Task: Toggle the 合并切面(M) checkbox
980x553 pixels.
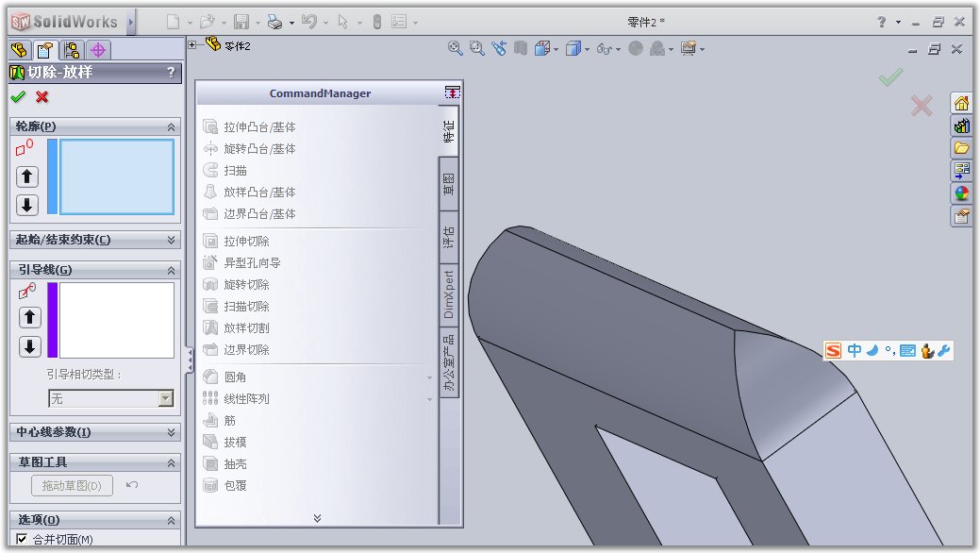Action: tap(22, 539)
